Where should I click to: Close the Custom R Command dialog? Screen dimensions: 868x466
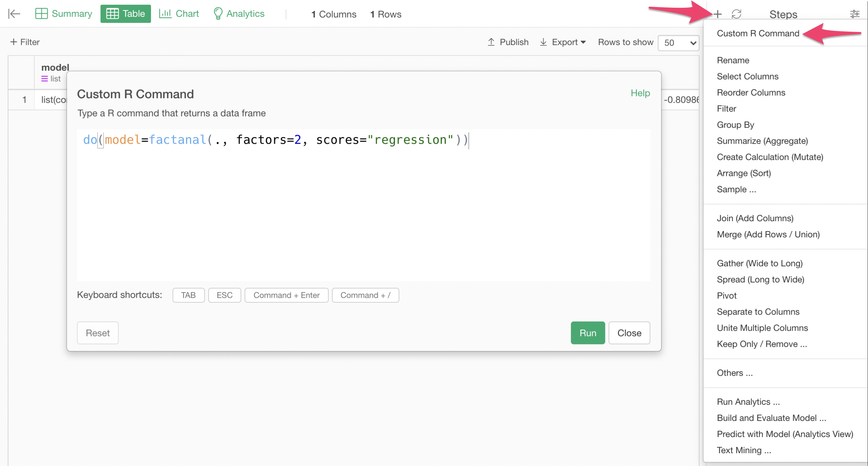(629, 333)
